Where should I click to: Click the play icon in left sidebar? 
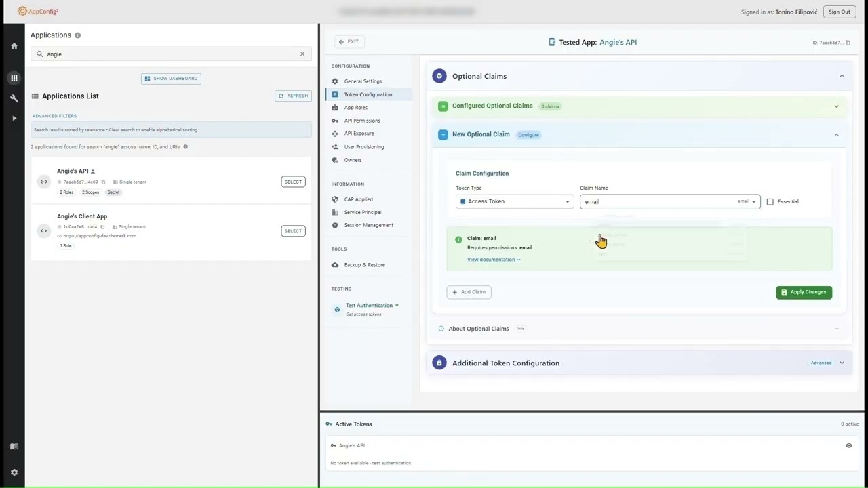14,118
